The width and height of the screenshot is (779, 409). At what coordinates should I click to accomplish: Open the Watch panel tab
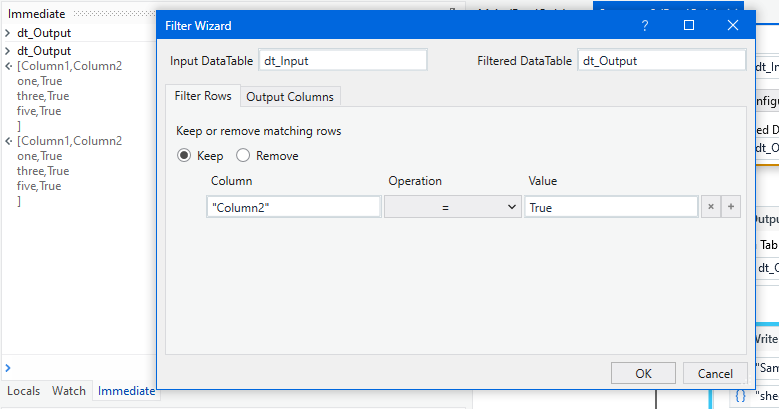point(69,391)
